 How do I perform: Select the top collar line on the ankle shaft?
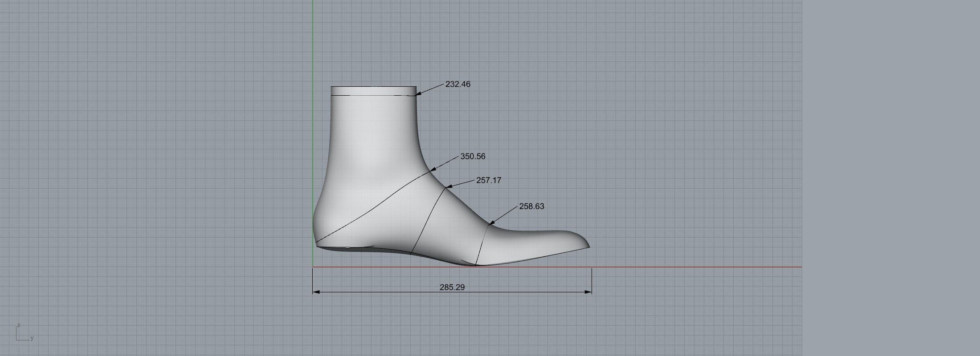point(373,95)
